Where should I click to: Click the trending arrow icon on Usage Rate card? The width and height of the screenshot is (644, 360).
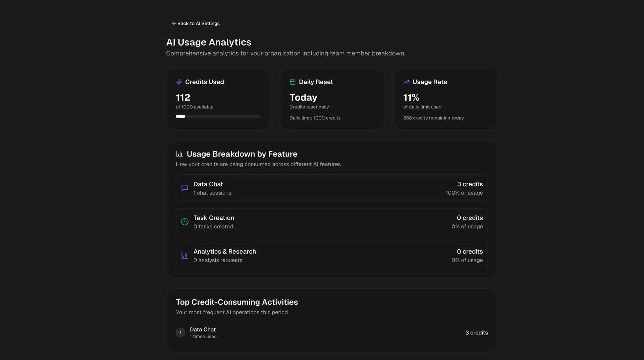pyautogui.click(x=406, y=82)
